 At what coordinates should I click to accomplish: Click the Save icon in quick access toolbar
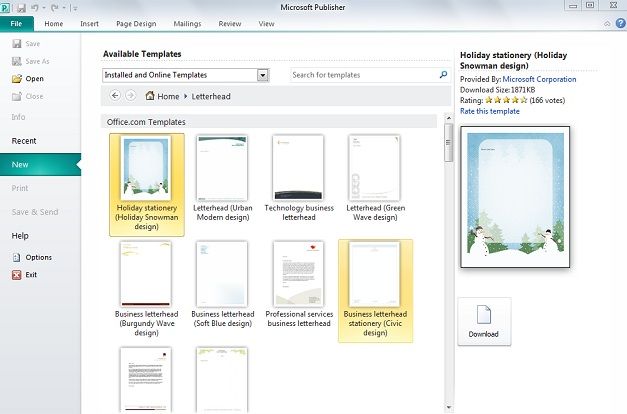coord(21,7)
